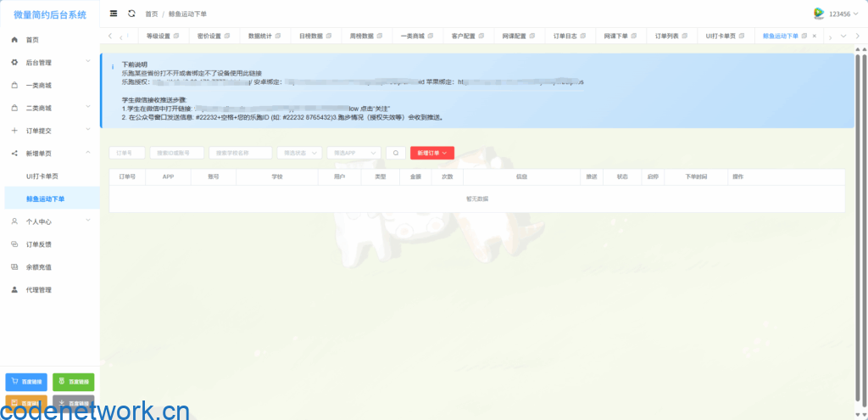Collapse the sidebar using the hamburger icon
This screenshot has height=420, width=868.
[x=114, y=14]
